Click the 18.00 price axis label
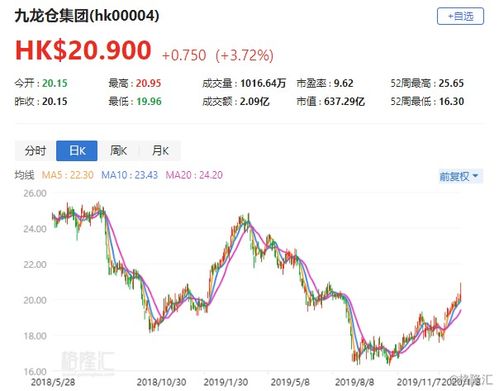The image size is (499, 391). (x=35, y=336)
